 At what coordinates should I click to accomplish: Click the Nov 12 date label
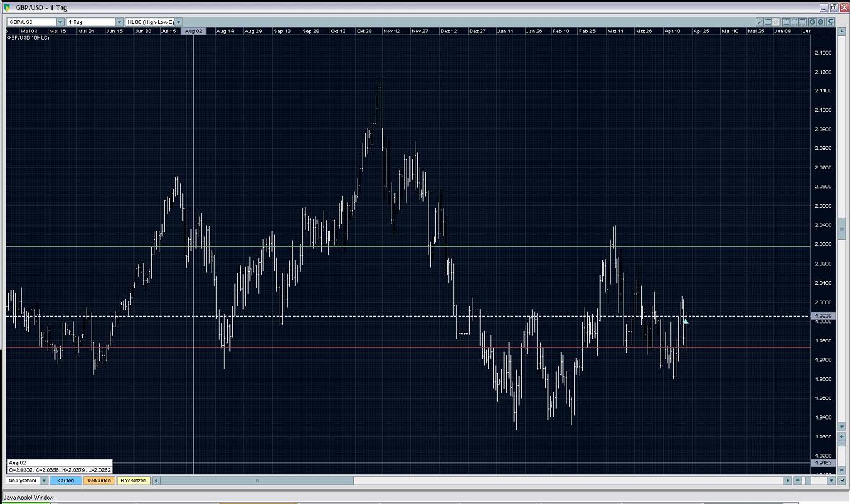391,31
